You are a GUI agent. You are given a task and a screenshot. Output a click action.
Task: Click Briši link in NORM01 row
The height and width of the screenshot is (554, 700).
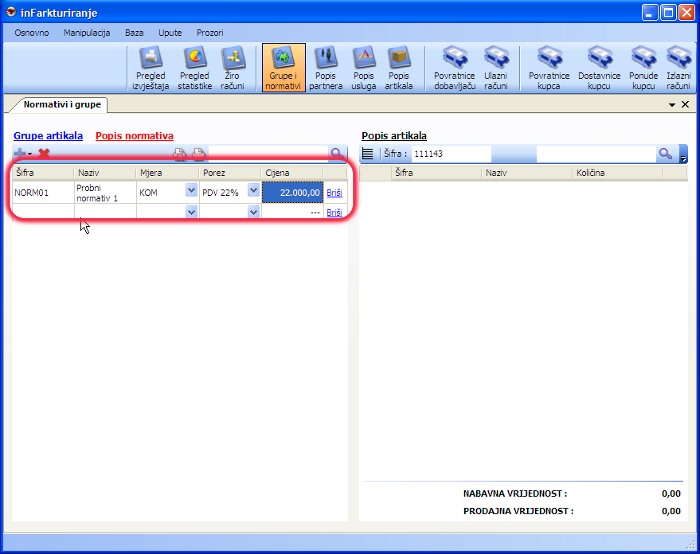334,193
